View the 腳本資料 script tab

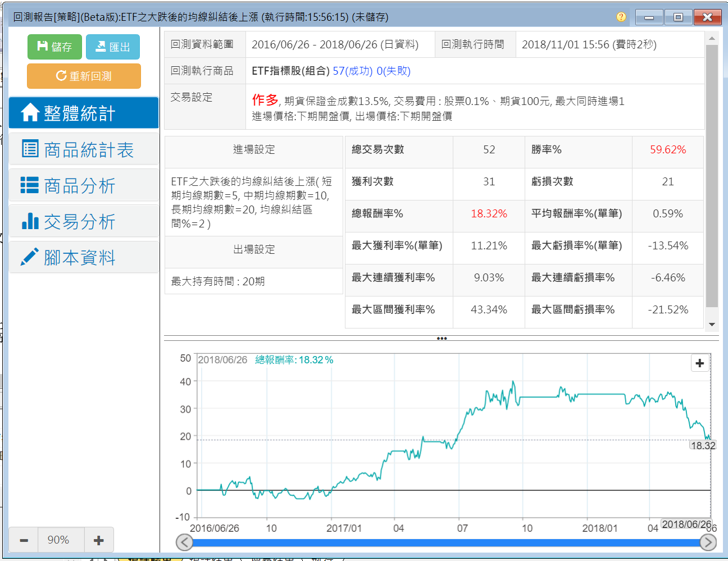coord(84,257)
